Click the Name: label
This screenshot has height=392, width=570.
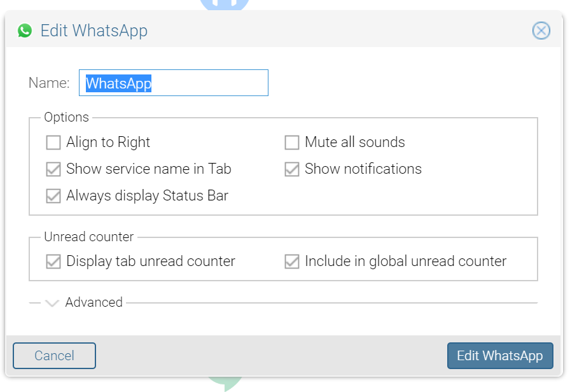pyautogui.click(x=49, y=83)
